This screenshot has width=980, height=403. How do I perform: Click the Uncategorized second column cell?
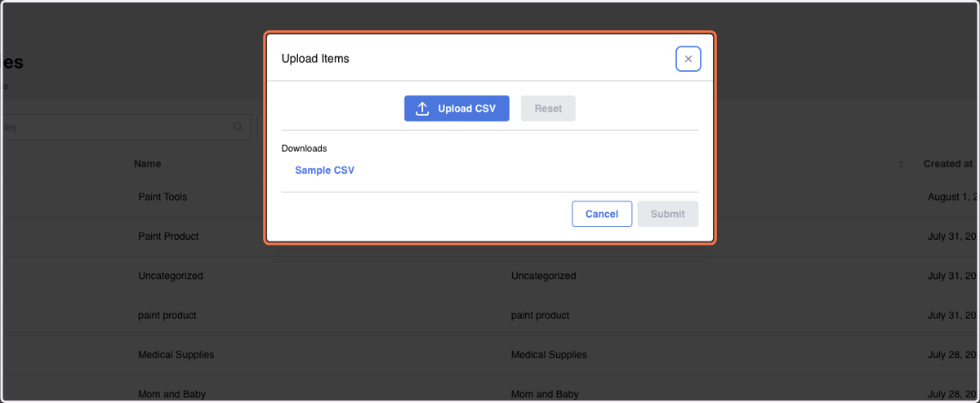point(543,276)
